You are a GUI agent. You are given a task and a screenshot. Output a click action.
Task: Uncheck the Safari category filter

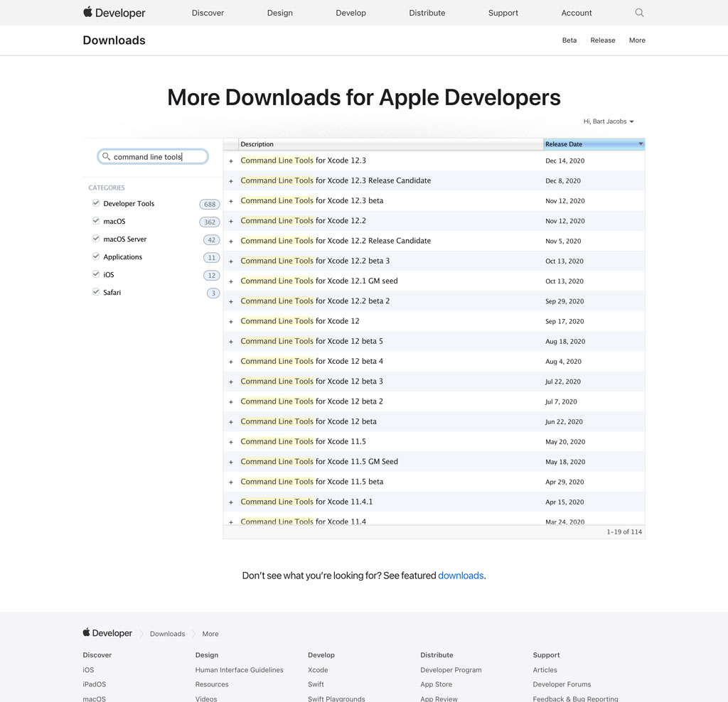pos(95,292)
